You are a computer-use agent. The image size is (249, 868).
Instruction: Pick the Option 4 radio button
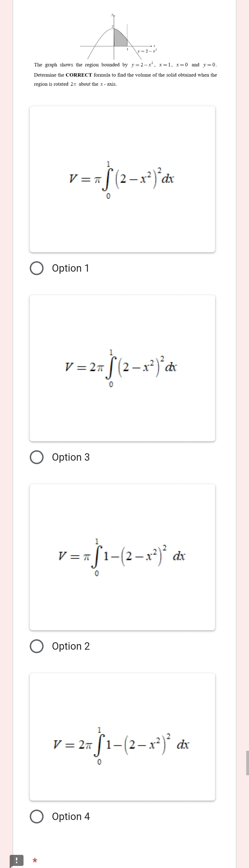pyautogui.click(x=37, y=817)
